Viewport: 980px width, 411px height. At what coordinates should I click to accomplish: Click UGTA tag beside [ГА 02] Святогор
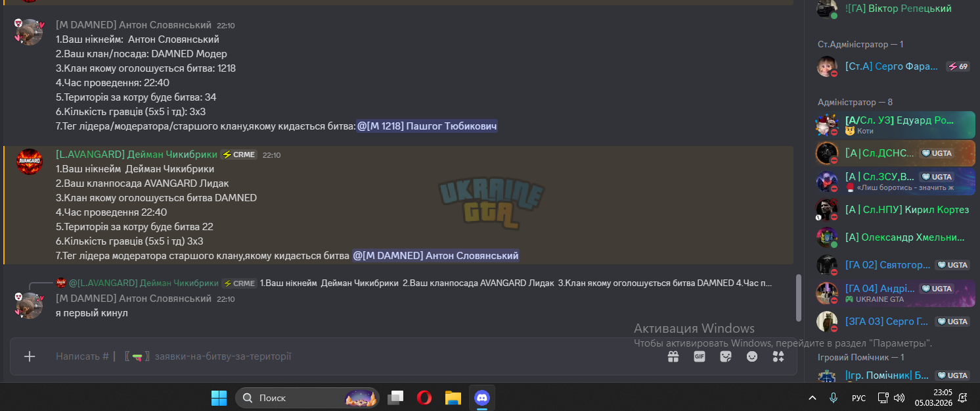click(952, 265)
